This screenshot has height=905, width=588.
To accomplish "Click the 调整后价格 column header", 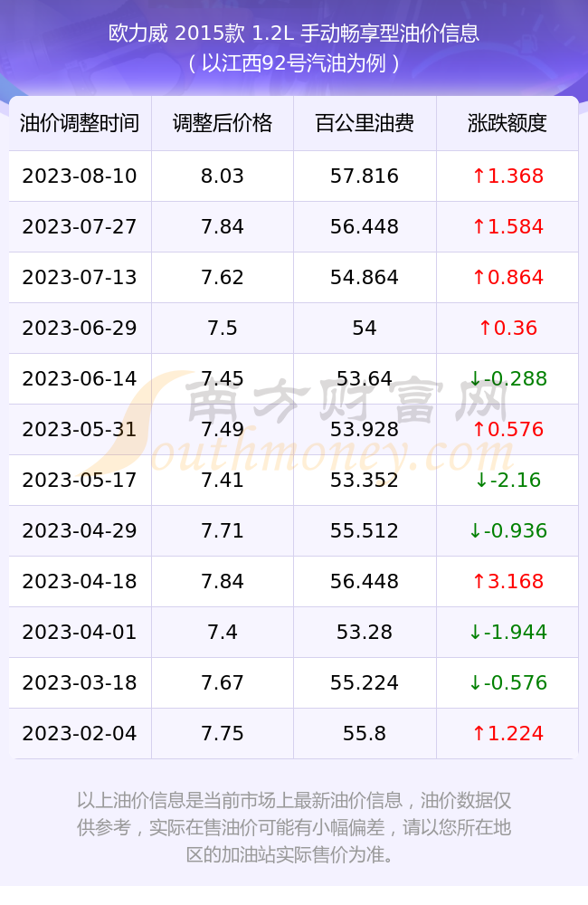I will point(223,123).
